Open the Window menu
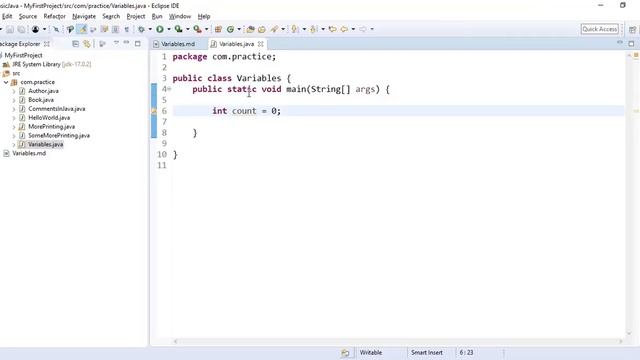Screen dimensions: 640x360 pyautogui.click(x=180, y=16)
